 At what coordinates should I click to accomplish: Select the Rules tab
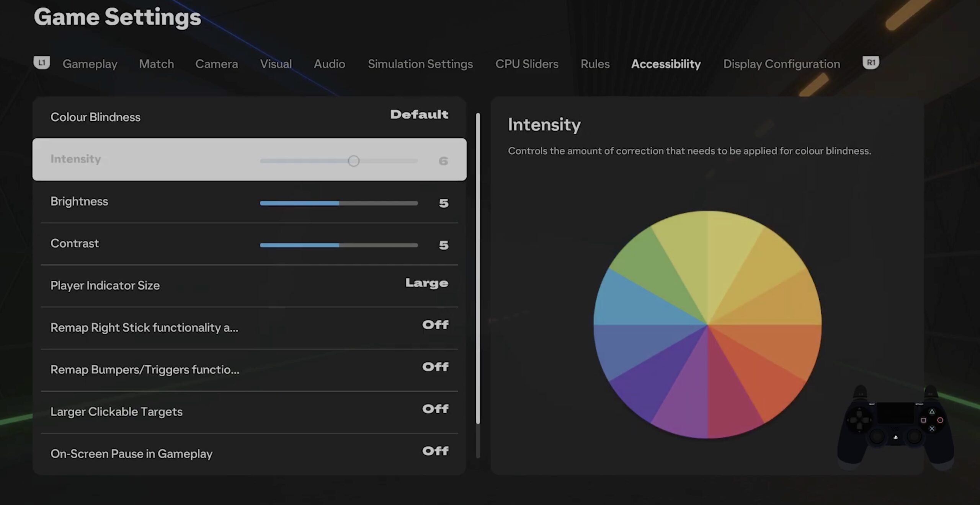595,64
